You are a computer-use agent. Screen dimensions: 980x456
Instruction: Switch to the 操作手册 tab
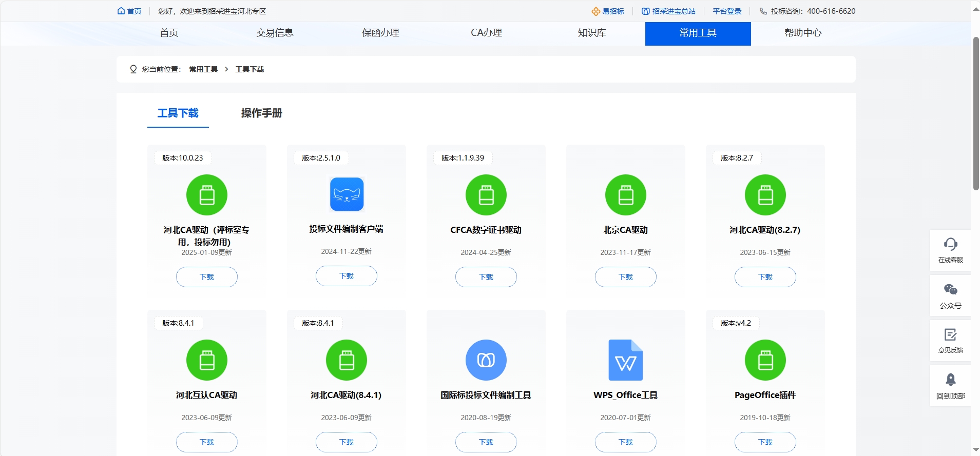pyautogui.click(x=261, y=113)
